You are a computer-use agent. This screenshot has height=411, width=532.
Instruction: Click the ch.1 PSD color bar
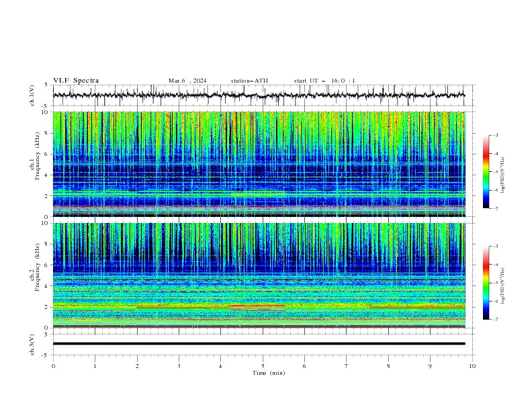pos(486,172)
